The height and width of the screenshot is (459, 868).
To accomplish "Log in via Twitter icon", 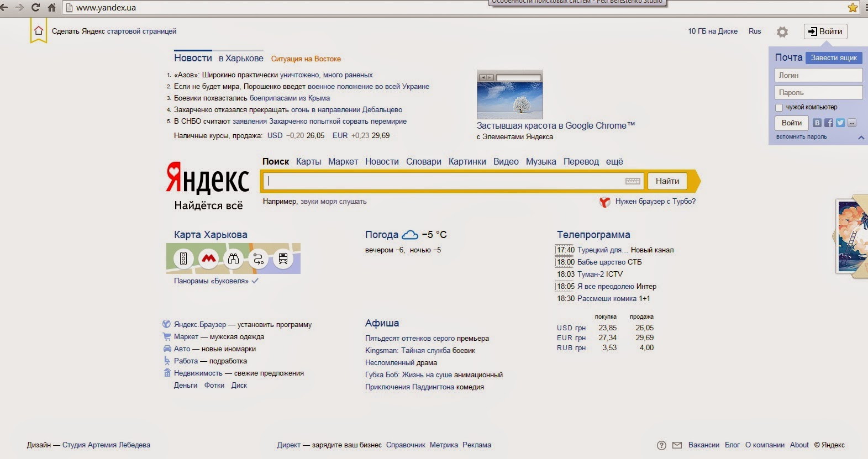I will tap(840, 123).
